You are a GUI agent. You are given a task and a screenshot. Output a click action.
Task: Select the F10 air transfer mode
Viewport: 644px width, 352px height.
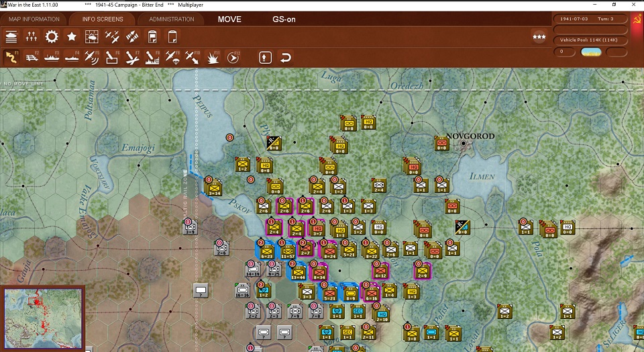[x=193, y=58]
